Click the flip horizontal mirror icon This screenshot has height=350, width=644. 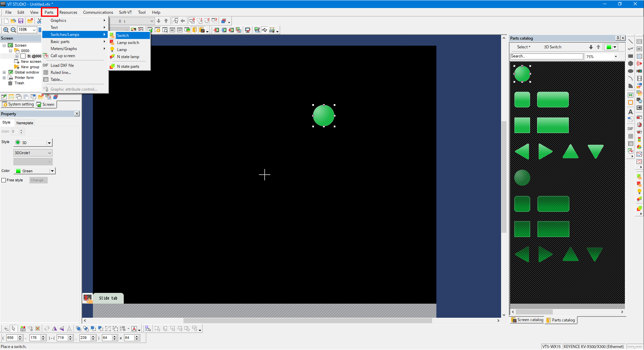coord(54,329)
